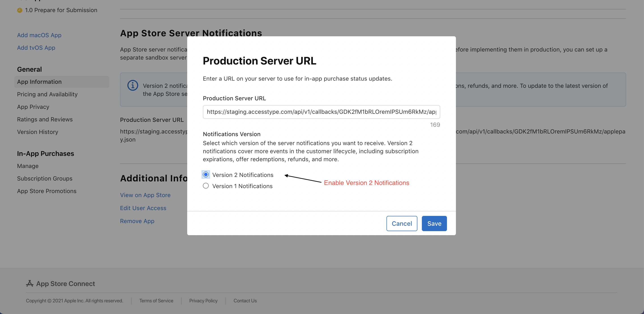This screenshot has height=314, width=644.
Task: Save the production server URL
Action: [434, 223]
